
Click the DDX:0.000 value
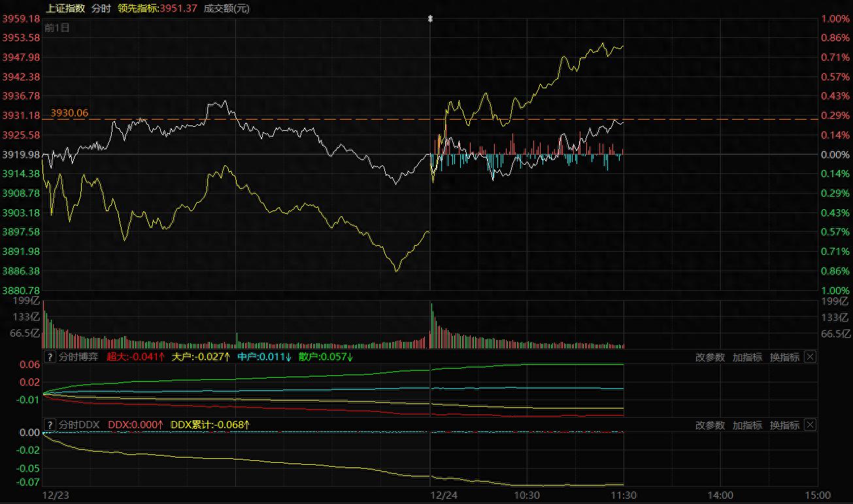(135, 426)
